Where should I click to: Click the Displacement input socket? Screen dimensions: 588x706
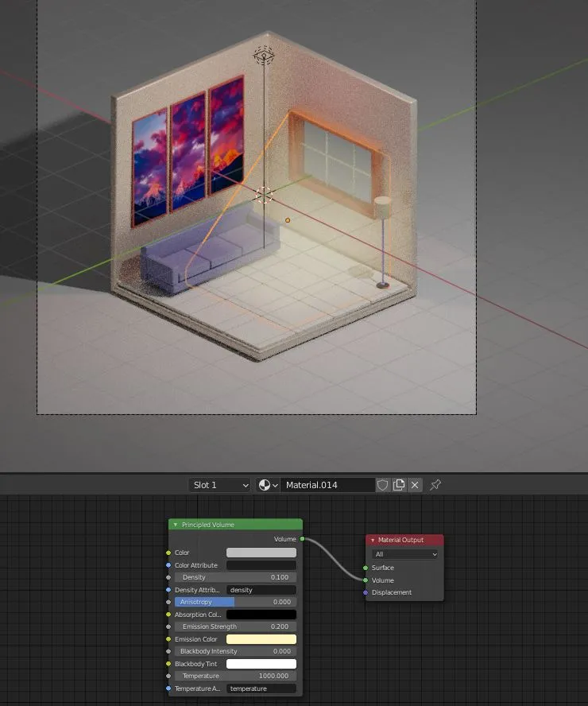point(366,592)
